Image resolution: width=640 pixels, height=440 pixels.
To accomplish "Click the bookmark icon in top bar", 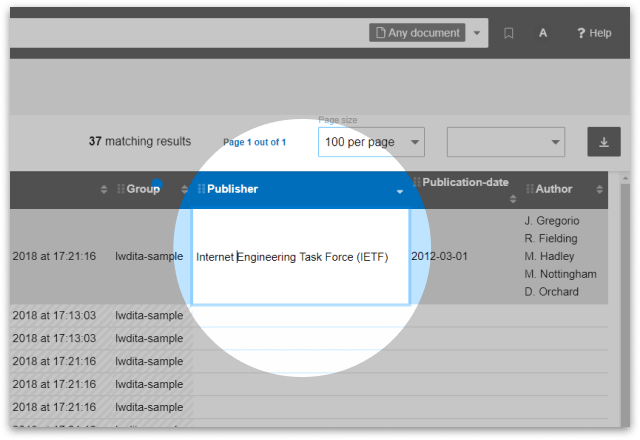I will (x=509, y=33).
